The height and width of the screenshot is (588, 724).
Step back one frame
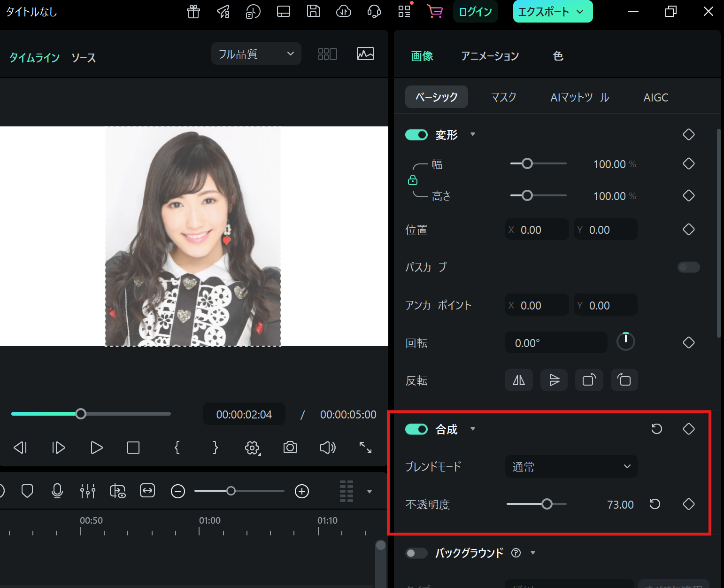click(20, 448)
